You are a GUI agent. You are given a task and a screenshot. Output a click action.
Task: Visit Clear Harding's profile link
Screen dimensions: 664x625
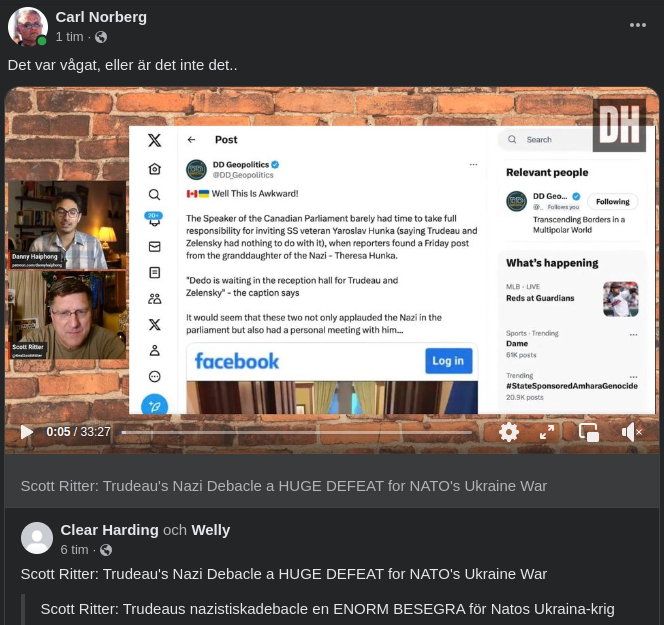[x=109, y=529]
